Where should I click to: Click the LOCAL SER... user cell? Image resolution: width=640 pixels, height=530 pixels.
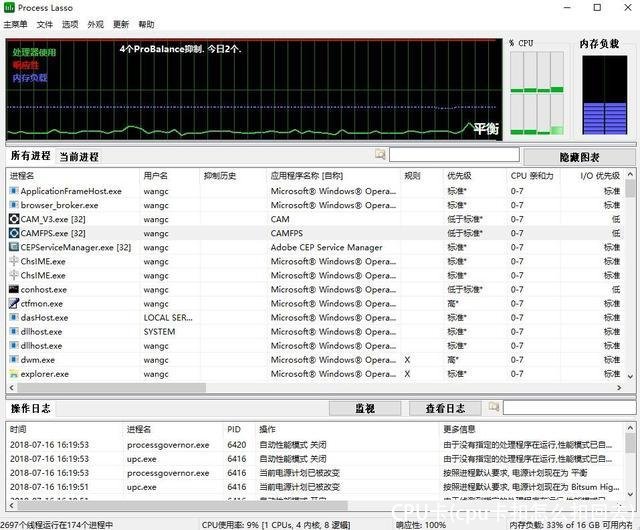[x=168, y=318]
